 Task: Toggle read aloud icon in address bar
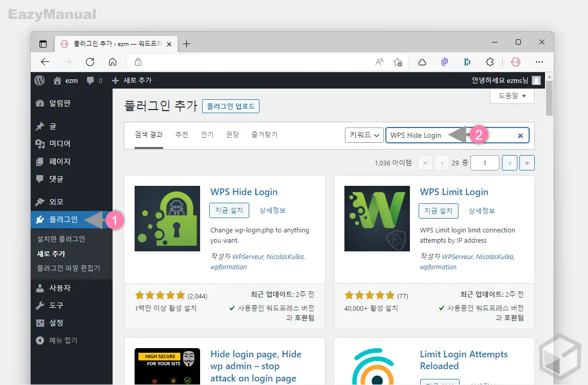380,62
